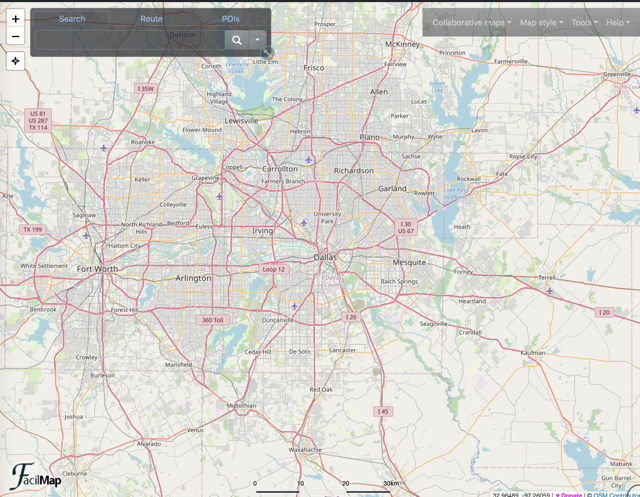Click the Cleburne town label
This screenshot has width=640, height=497.
(75, 473)
